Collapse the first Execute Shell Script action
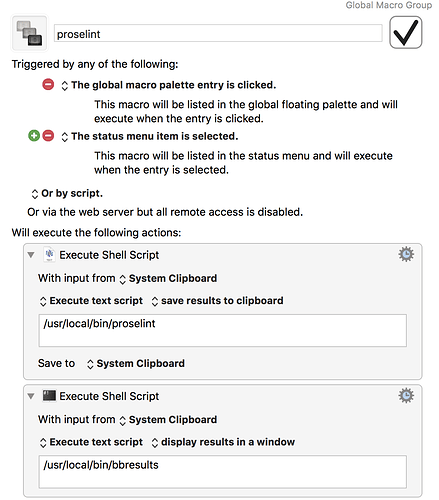439x500 pixels. point(31,255)
